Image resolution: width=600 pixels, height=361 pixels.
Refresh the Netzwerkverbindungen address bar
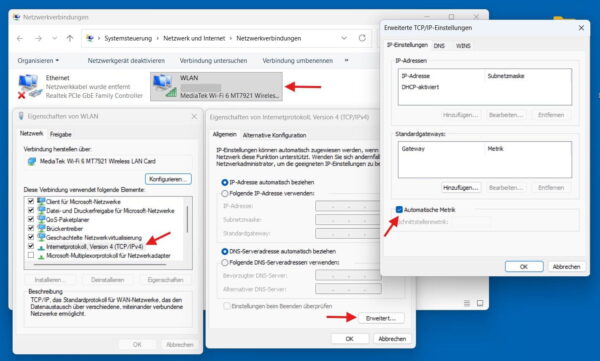[x=362, y=38]
